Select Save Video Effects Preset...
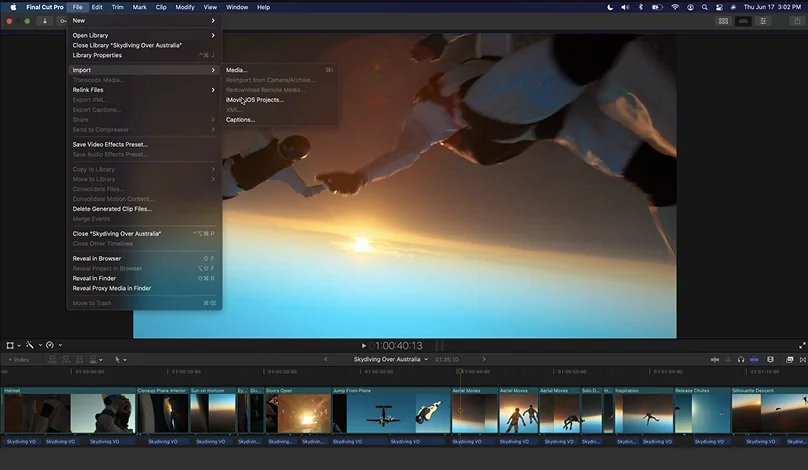Image resolution: width=808 pixels, height=470 pixels. tap(144, 144)
